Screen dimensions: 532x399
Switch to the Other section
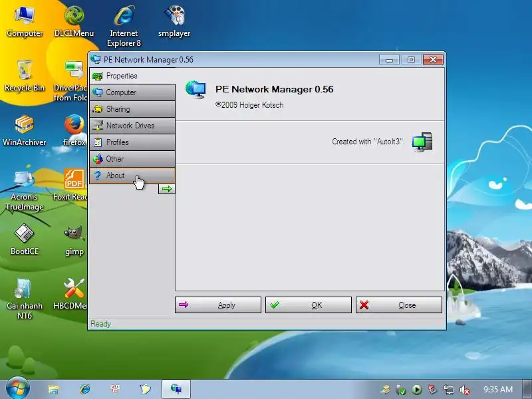point(132,159)
